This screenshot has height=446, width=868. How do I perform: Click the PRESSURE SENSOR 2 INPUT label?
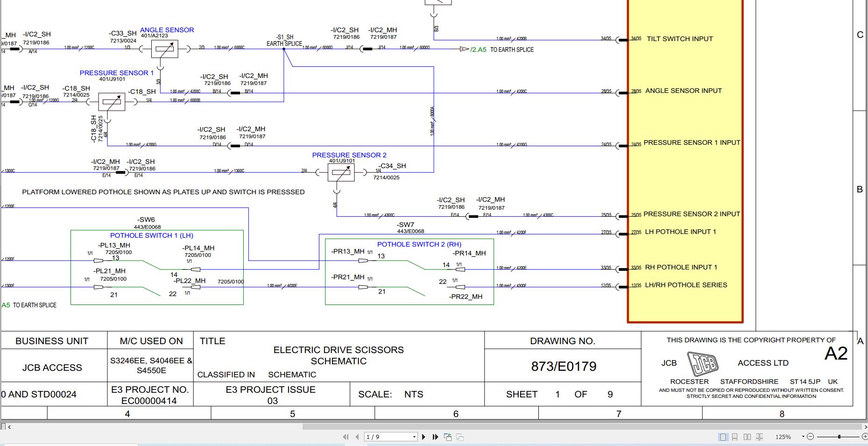tap(692, 214)
